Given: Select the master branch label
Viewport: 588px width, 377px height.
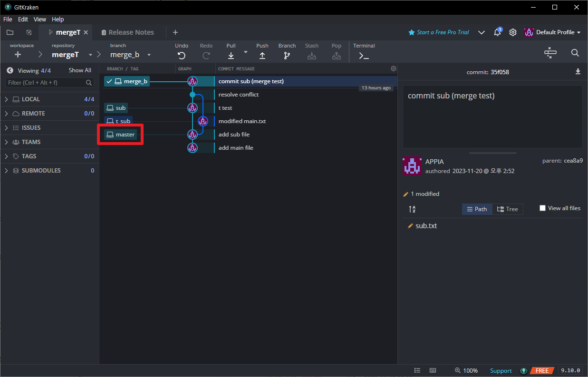Looking at the screenshot, I should (x=120, y=135).
